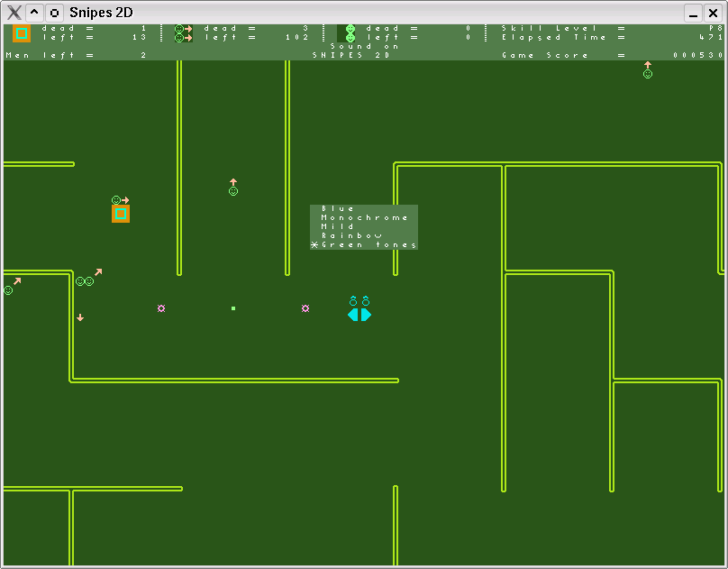Minimize the Snipes 2D window
The image size is (728, 569).
click(693, 13)
